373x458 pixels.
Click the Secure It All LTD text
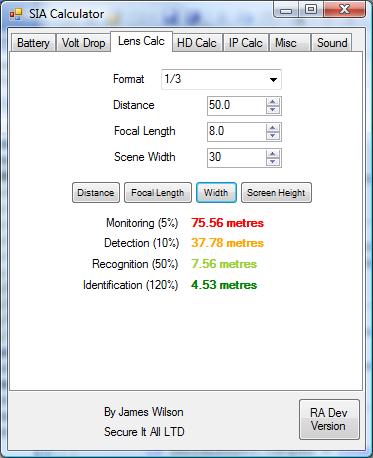click(x=144, y=432)
